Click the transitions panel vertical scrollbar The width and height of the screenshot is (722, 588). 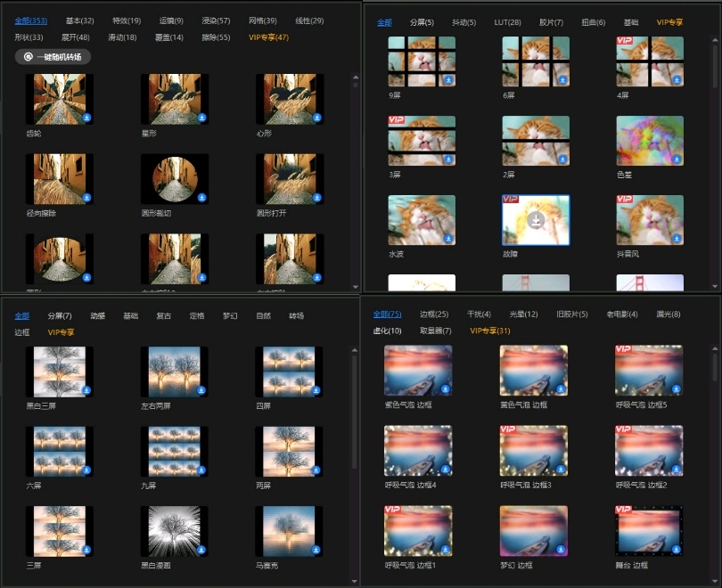click(357, 178)
